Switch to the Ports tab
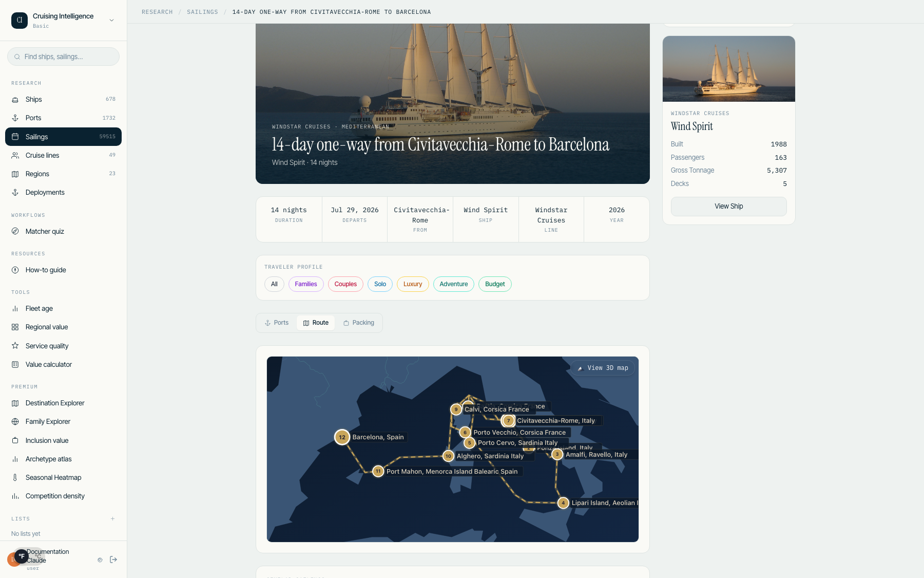This screenshot has width=924, height=578. pyautogui.click(x=277, y=323)
